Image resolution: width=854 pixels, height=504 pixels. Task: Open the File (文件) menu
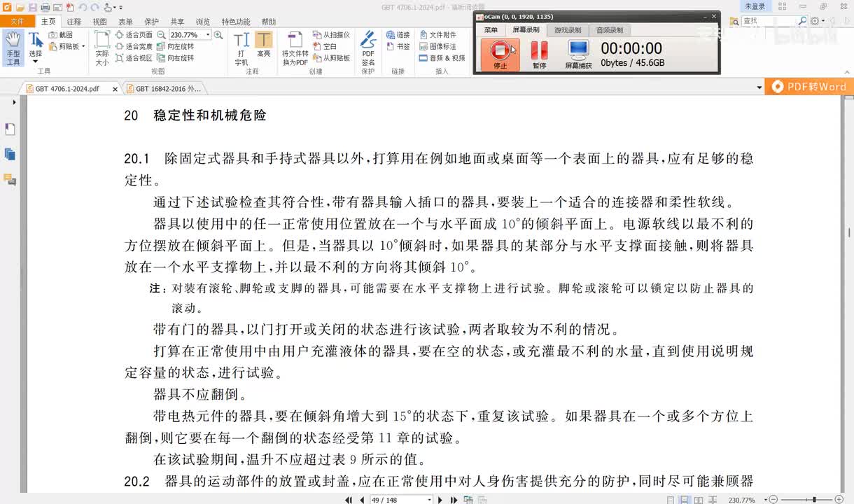[x=17, y=22]
